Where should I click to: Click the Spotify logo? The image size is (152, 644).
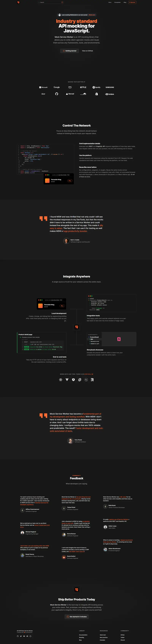tap(97, 87)
